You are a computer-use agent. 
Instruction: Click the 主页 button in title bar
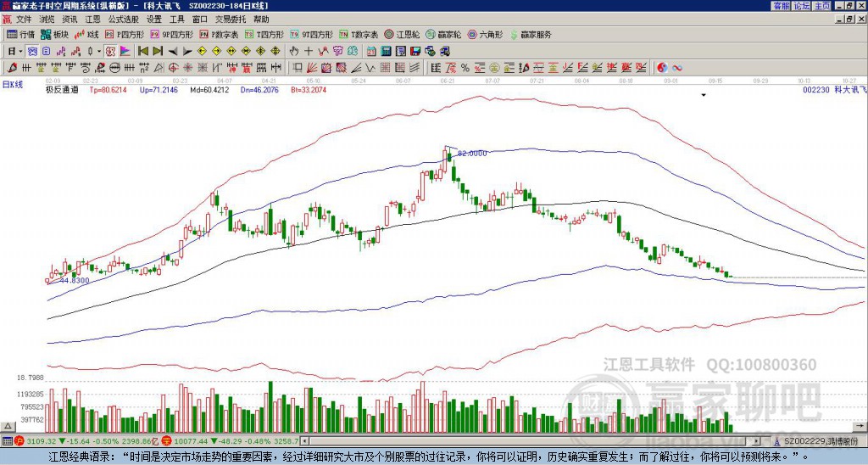pyautogui.click(x=821, y=6)
